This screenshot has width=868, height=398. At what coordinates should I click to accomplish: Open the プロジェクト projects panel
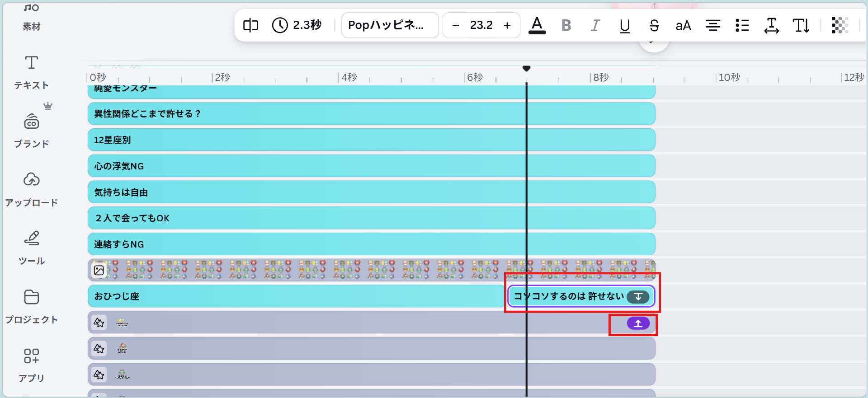(x=31, y=306)
